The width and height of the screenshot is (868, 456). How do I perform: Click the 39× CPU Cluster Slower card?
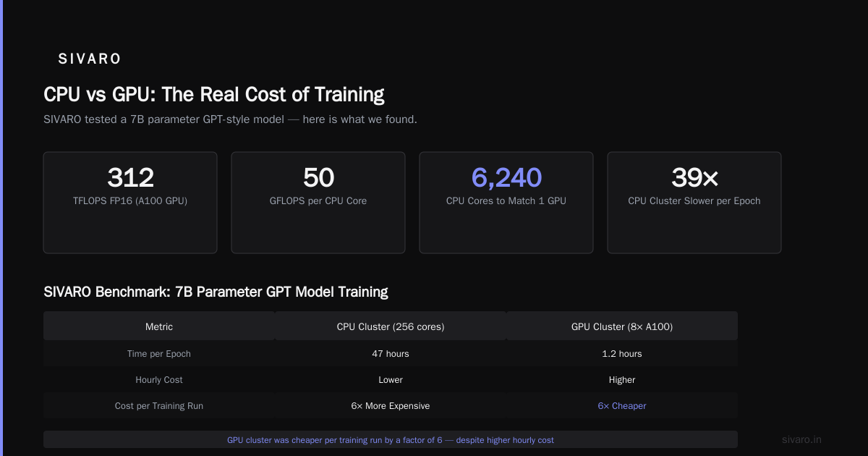(694, 203)
